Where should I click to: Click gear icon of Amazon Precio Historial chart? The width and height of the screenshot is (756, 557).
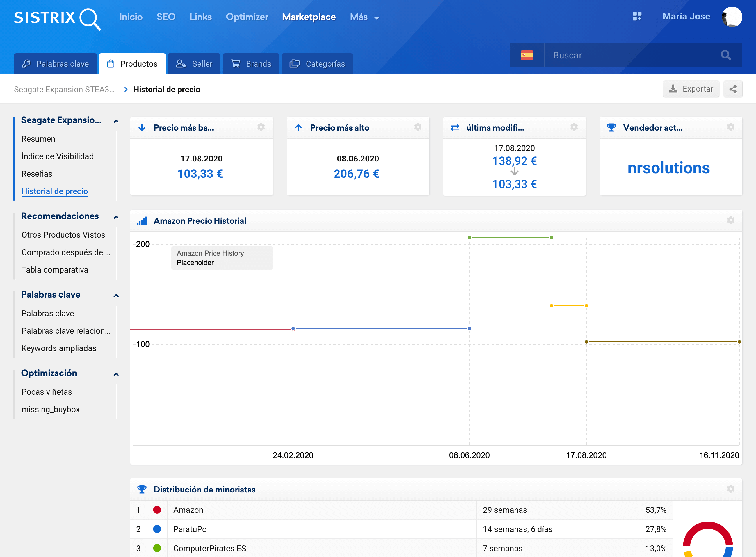pyautogui.click(x=730, y=220)
